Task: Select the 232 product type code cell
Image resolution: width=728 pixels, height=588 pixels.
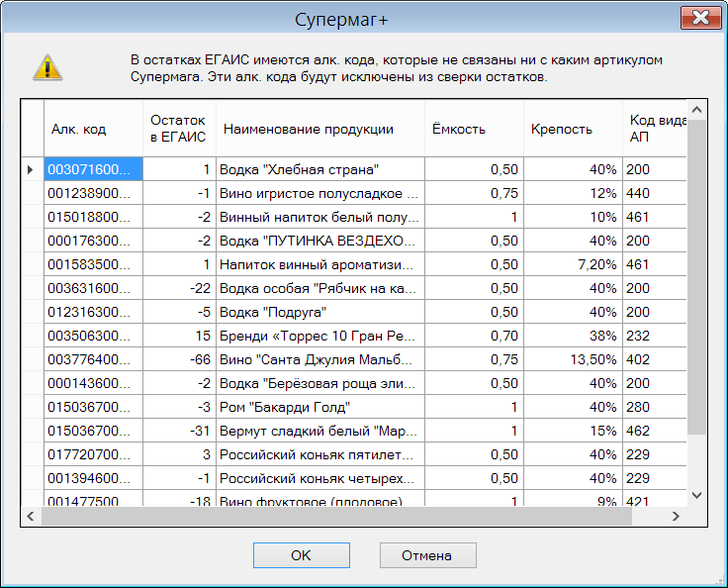Action: (x=655, y=336)
